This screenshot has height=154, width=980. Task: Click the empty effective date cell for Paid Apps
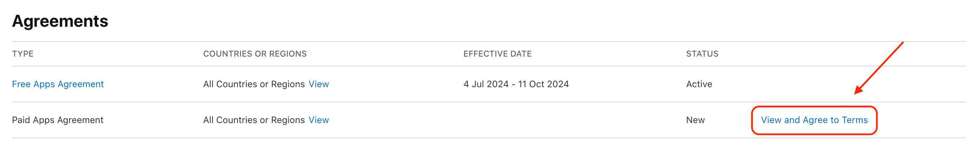pyautogui.click(x=532, y=120)
